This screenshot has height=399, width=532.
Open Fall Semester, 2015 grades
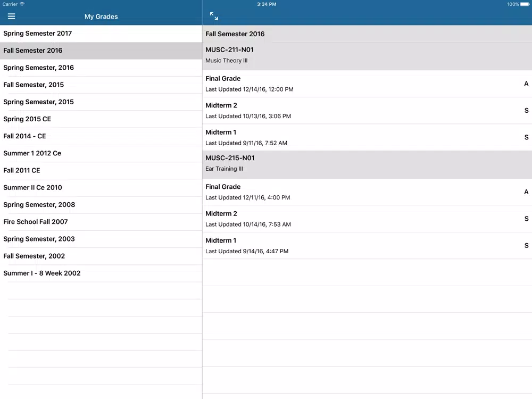point(101,85)
